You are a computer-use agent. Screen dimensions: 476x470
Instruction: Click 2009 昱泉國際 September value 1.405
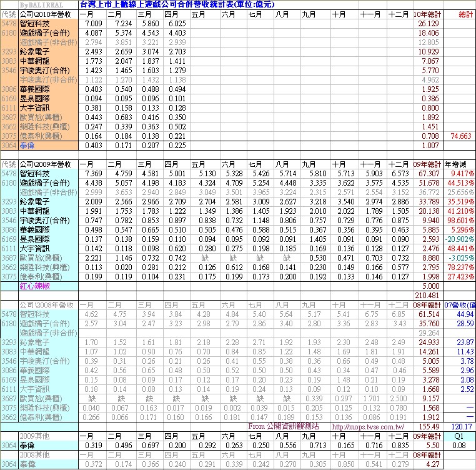click(x=318, y=239)
